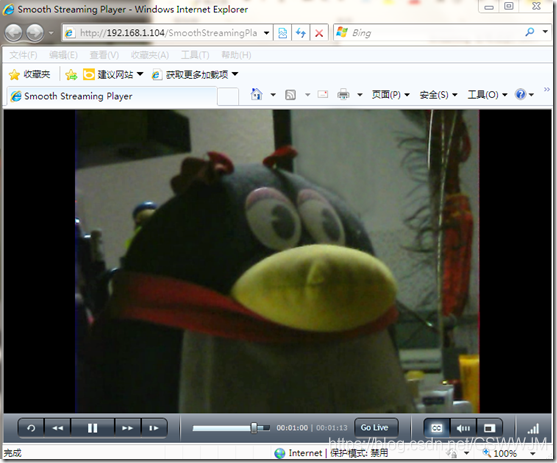Go forward with the browser Forward button

tap(35, 33)
